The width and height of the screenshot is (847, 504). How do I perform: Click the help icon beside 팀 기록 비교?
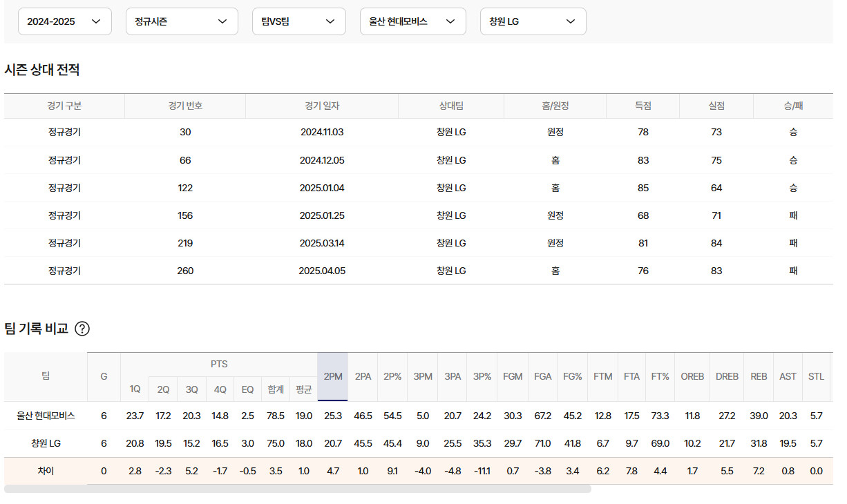82,329
